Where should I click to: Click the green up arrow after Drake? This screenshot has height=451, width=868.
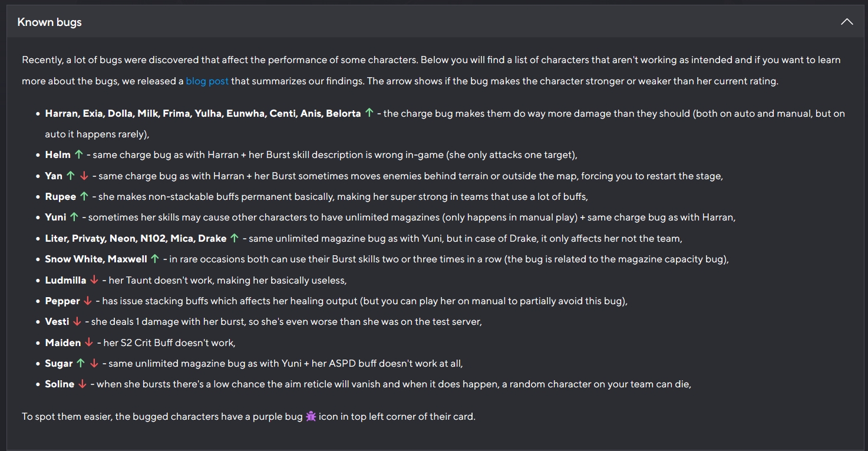point(235,238)
